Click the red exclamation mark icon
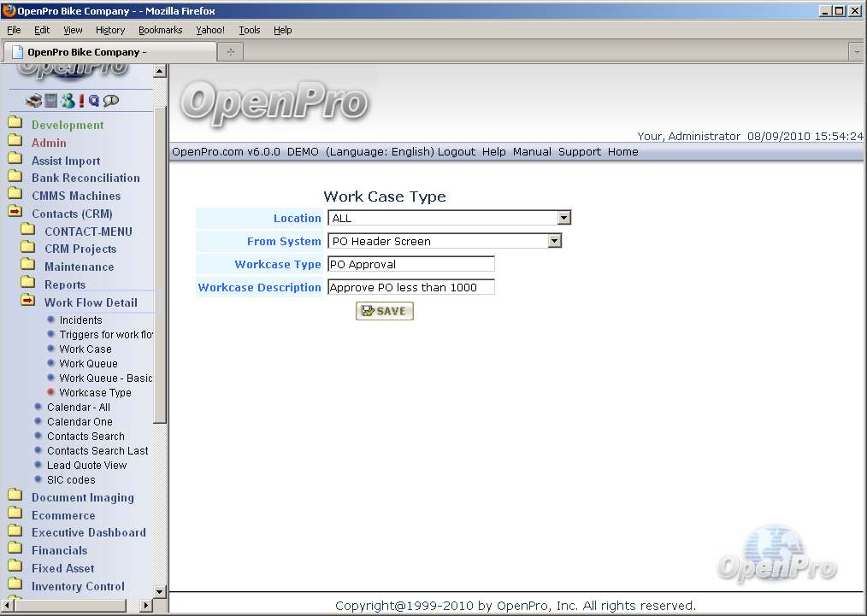 81,101
